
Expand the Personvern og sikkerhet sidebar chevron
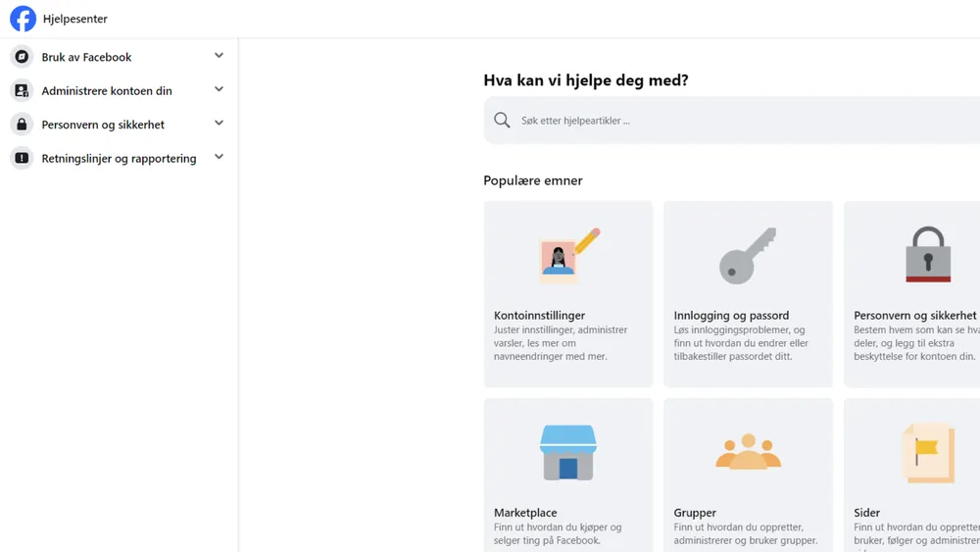tap(219, 124)
